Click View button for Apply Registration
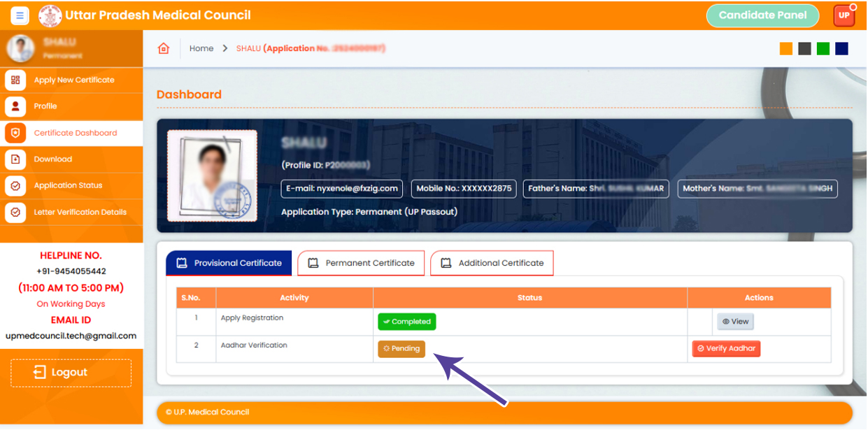This screenshot has height=430, width=868. click(735, 322)
